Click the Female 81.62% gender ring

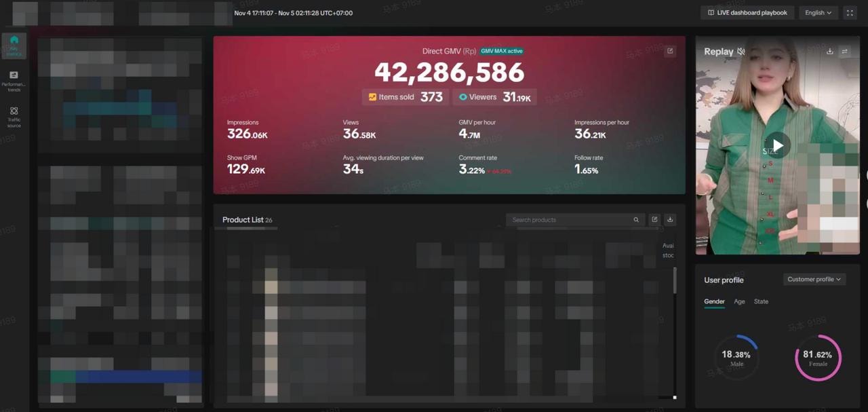818,358
